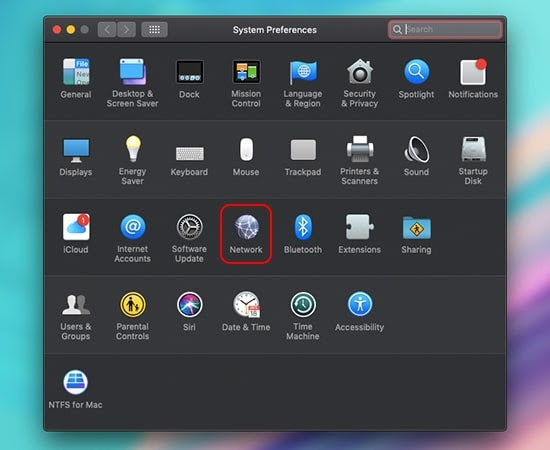
Task: Click the red close window button
Action: 57,29
